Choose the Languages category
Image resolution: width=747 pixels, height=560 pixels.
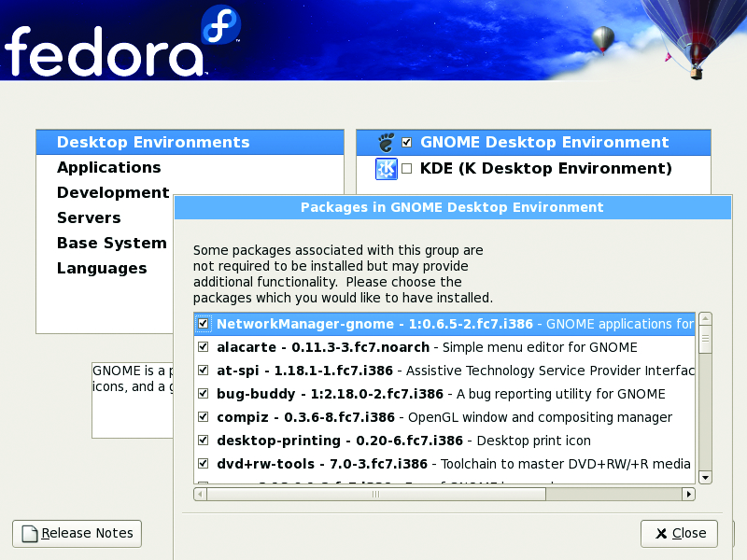[x=102, y=269]
